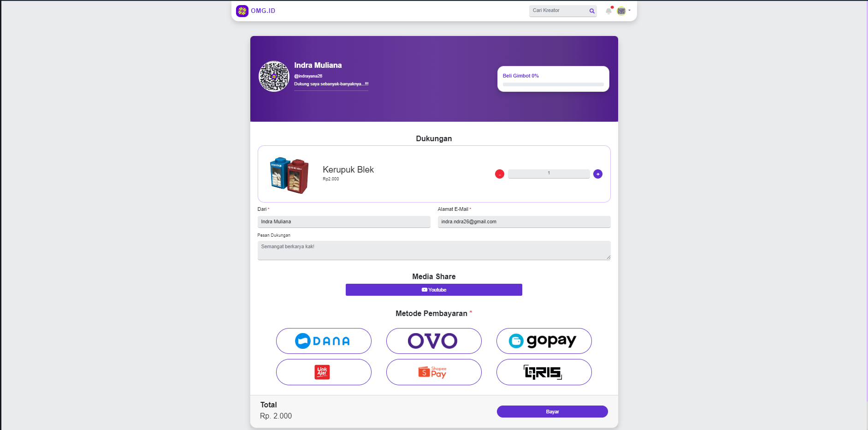The width and height of the screenshot is (868, 430).
Task: Open the notification bell
Action: coord(609,11)
